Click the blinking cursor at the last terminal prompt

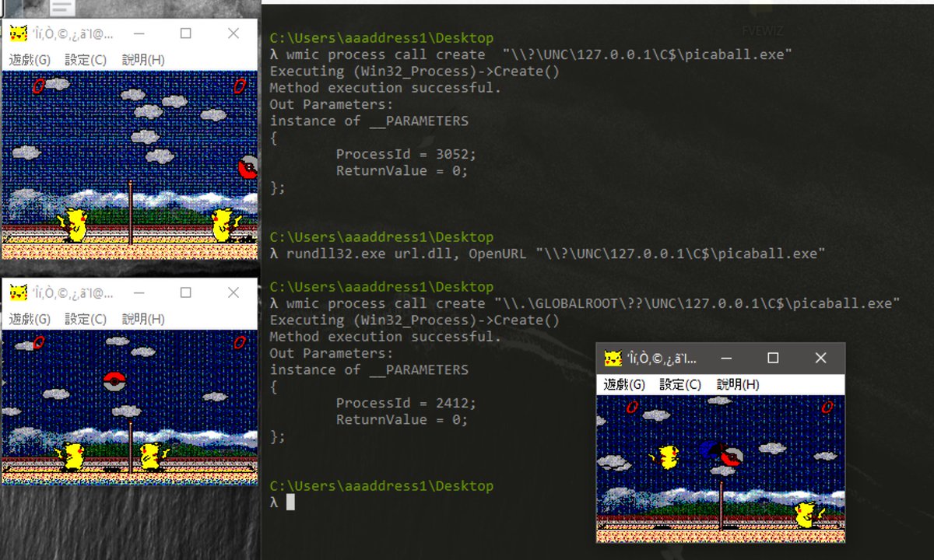coord(290,502)
